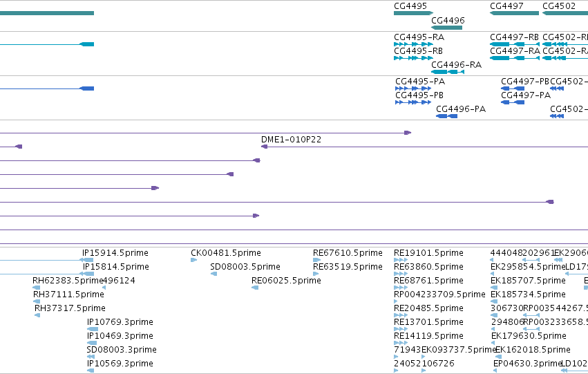
Task: Click the EK185707.5prime EST
Action: click(x=494, y=288)
